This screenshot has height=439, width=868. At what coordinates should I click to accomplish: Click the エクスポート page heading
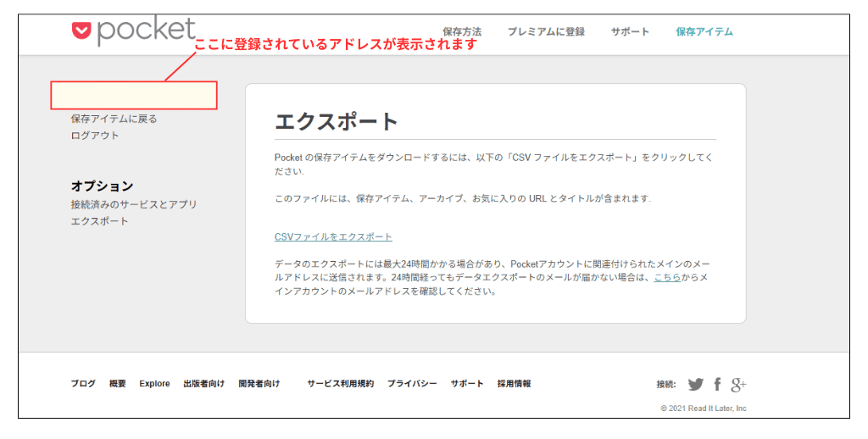(x=336, y=121)
